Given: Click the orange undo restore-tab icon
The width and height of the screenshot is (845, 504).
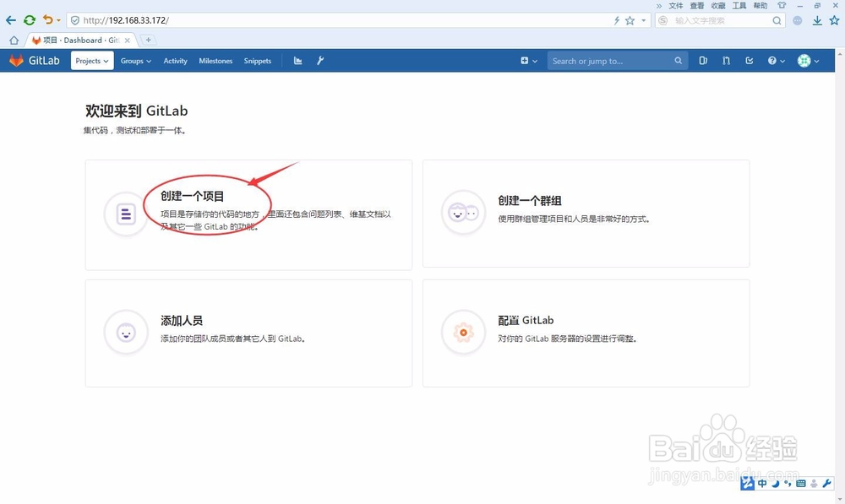Looking at the screenshot, I should 48,20.
